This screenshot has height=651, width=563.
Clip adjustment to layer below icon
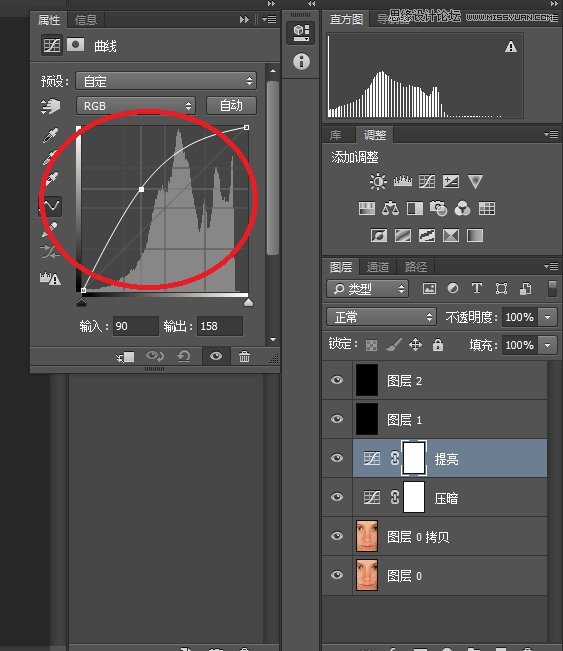pos(125,357)
